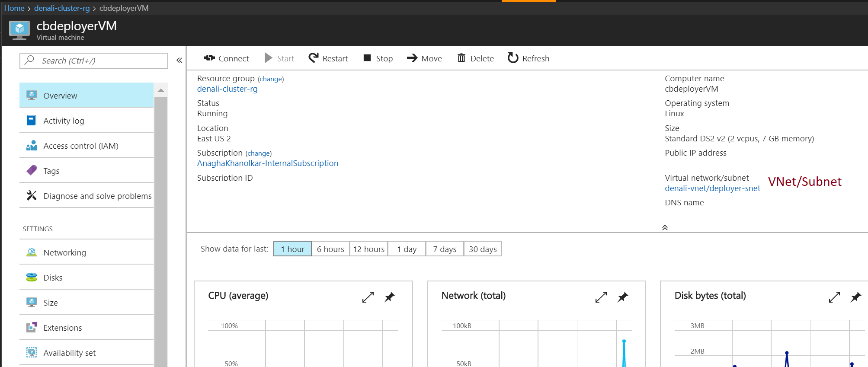Click the Extensions icon in sidebar

32,327
